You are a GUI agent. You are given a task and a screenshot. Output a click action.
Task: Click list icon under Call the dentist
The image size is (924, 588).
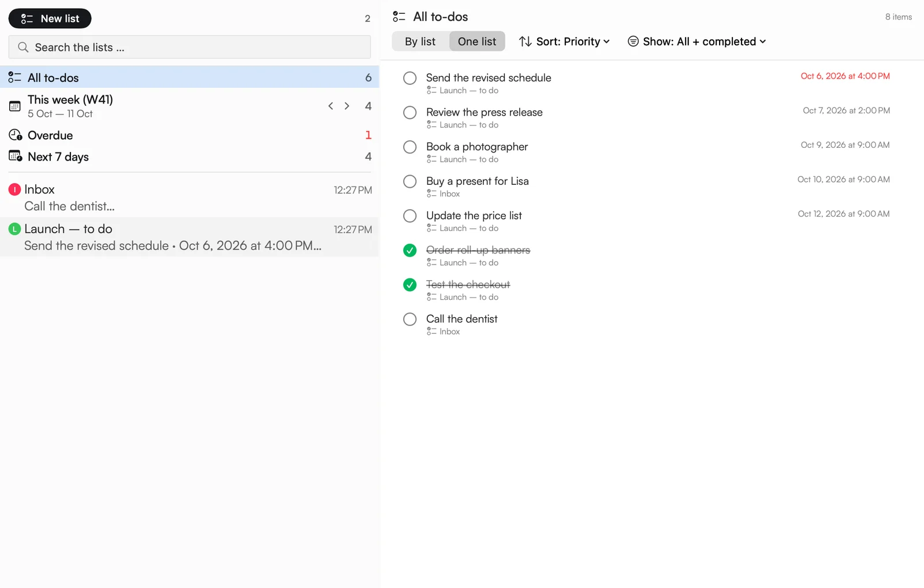tap(431, 332)
